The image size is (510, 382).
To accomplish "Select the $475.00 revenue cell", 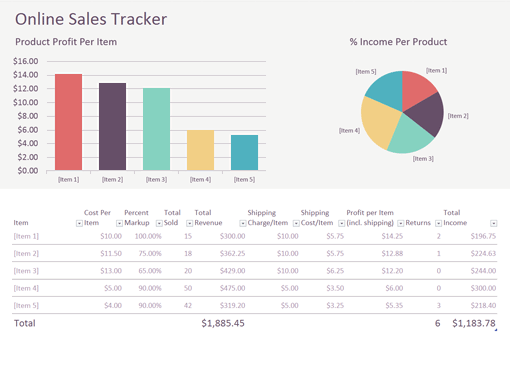I will (232, 288).
